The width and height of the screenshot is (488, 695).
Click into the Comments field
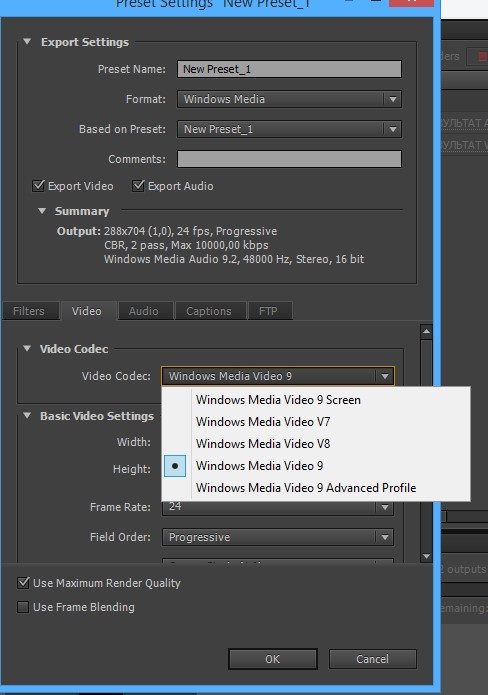point(289,159)
